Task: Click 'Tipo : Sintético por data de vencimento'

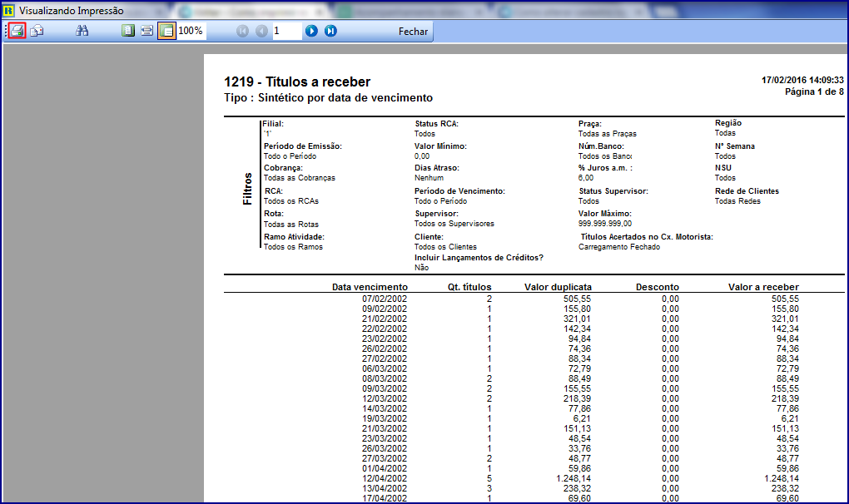Action: click(x=329, y=98)
